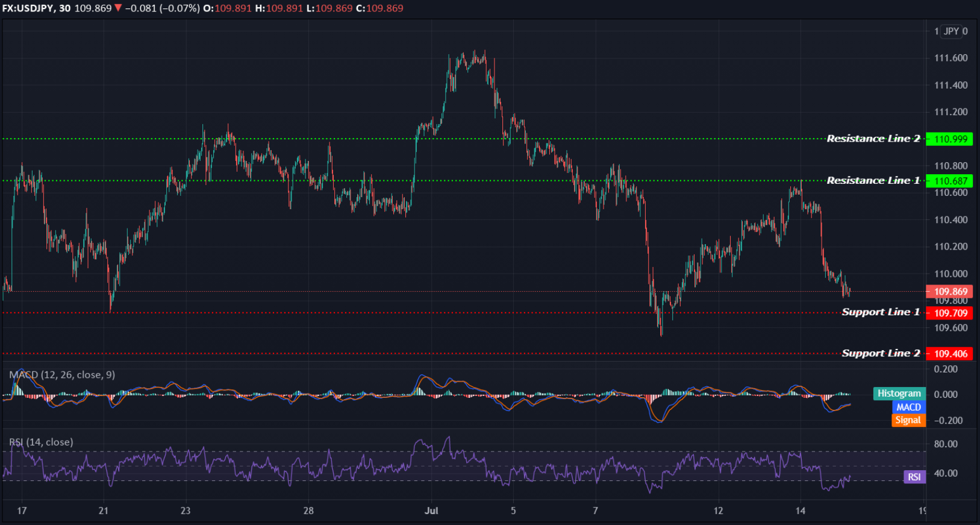Click the green 110.999 price tag
The image size is (980, 525).
(x=949, y=139)
